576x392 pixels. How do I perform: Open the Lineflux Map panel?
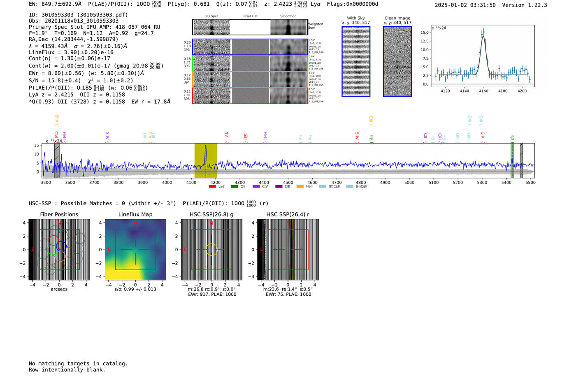[x=135, y=250]
